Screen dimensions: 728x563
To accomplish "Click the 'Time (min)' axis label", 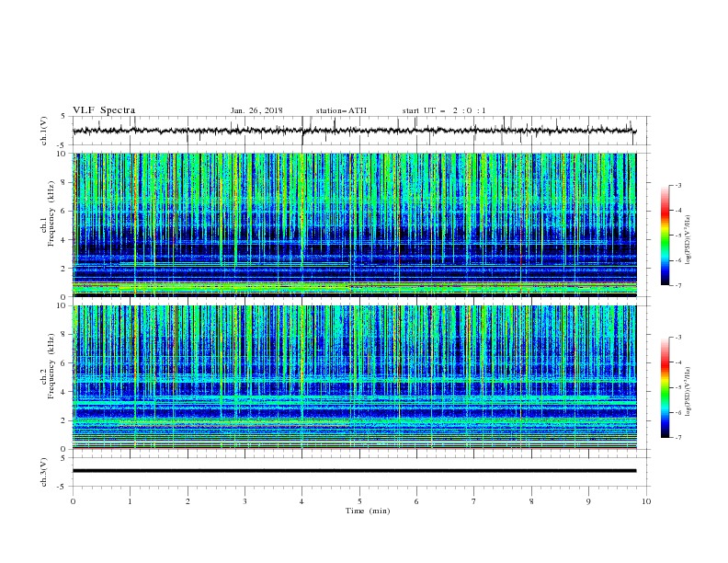I will pyautogui.click(x=368, y=511).
